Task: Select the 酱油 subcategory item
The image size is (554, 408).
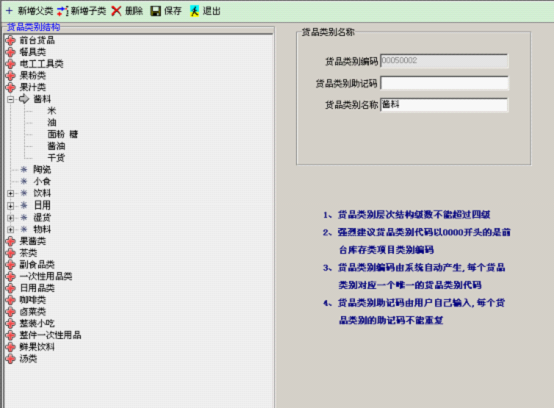Action: pos(56,146)
